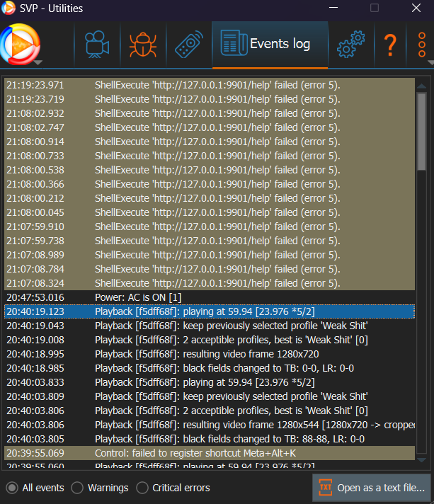
Task: Select the All events radio button
Action: (x=12, y=488)
